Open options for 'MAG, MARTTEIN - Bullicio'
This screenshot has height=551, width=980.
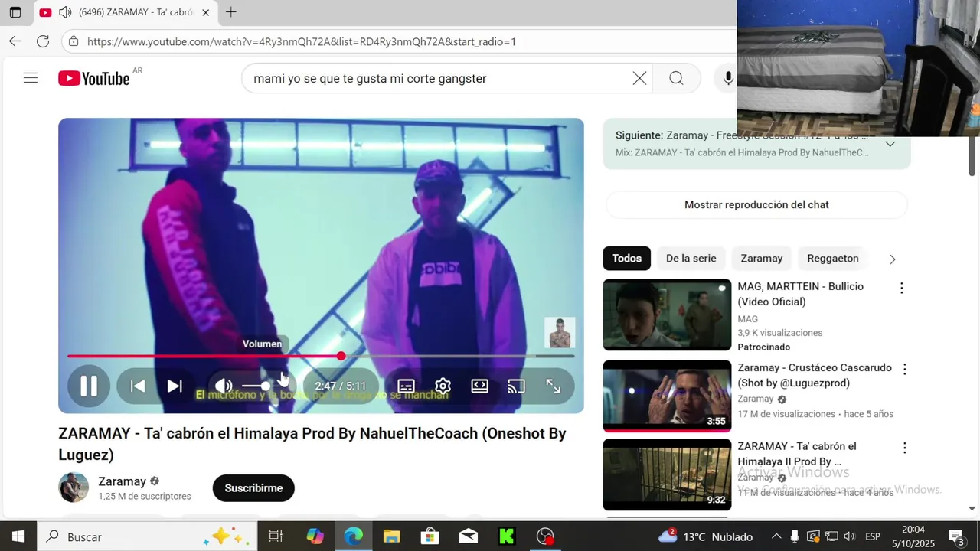coord(901,289)
